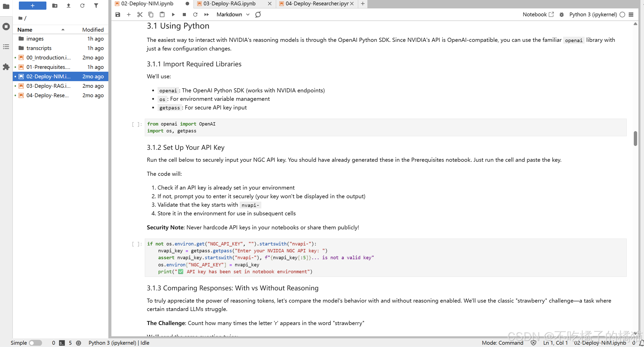Save the notebook with the disk icon
Screen dimensions: 644x347
118,15
